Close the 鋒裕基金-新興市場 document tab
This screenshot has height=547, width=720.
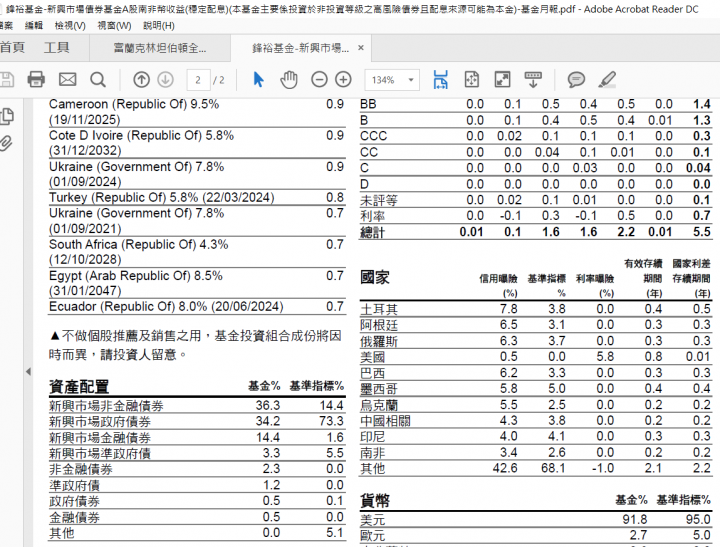tap(361, 48)
